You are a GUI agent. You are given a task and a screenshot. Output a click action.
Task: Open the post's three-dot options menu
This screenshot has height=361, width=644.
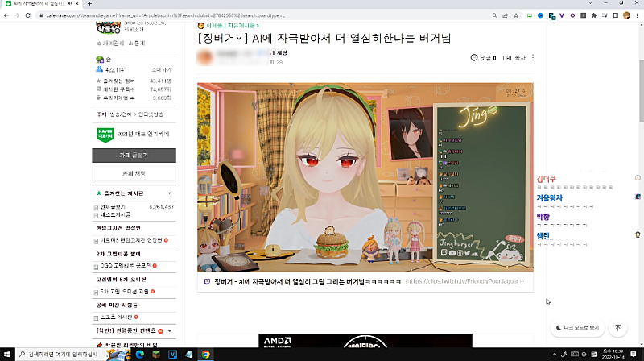(533, 58)
